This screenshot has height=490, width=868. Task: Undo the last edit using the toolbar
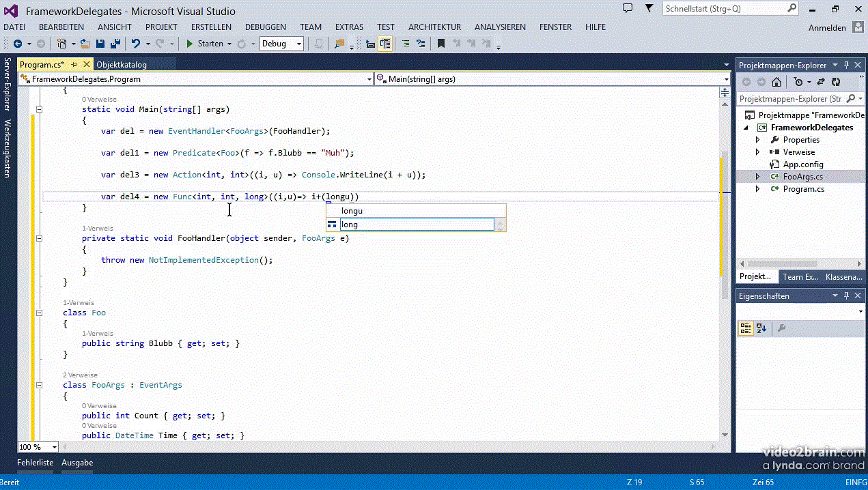(136, 44)
